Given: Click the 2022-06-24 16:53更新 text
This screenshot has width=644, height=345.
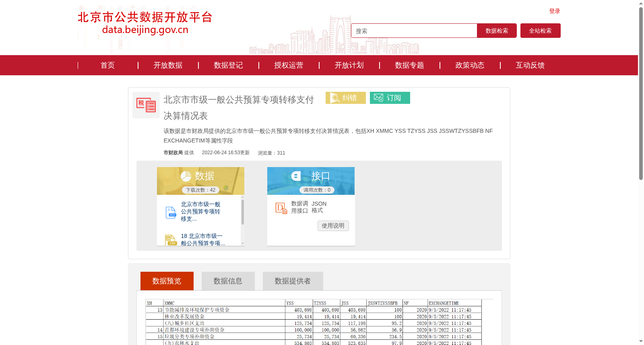Looking at the screenshot, I should pyautogui.click(x=226, y=153).
